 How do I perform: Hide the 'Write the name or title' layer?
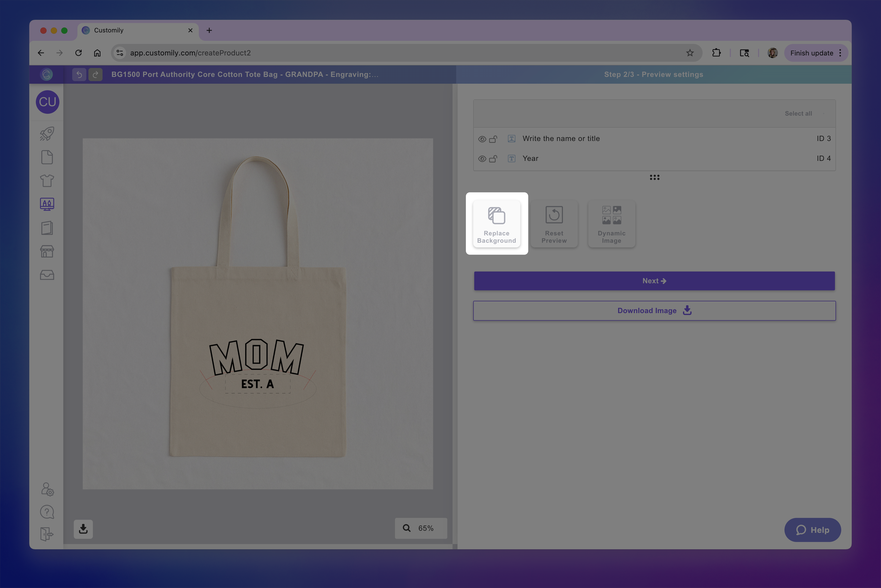pyautogui.click(x=482, y=139)
